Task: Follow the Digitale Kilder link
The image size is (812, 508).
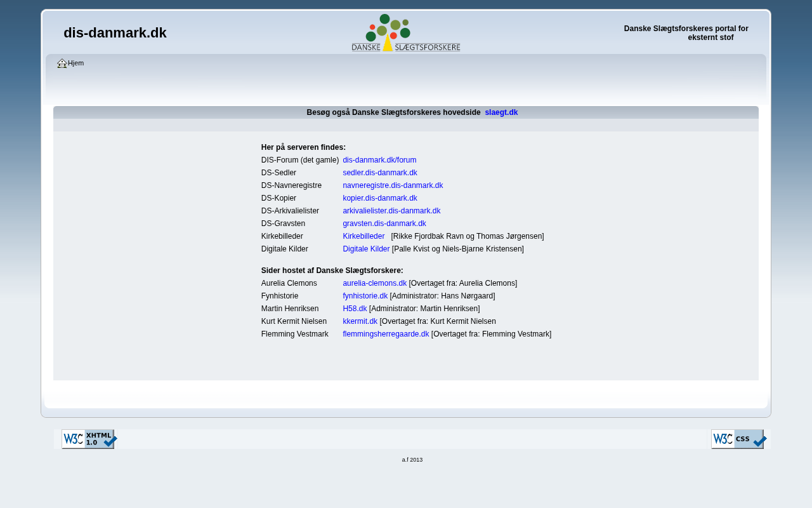Action: pyautogui.click(x=366, y=249)
